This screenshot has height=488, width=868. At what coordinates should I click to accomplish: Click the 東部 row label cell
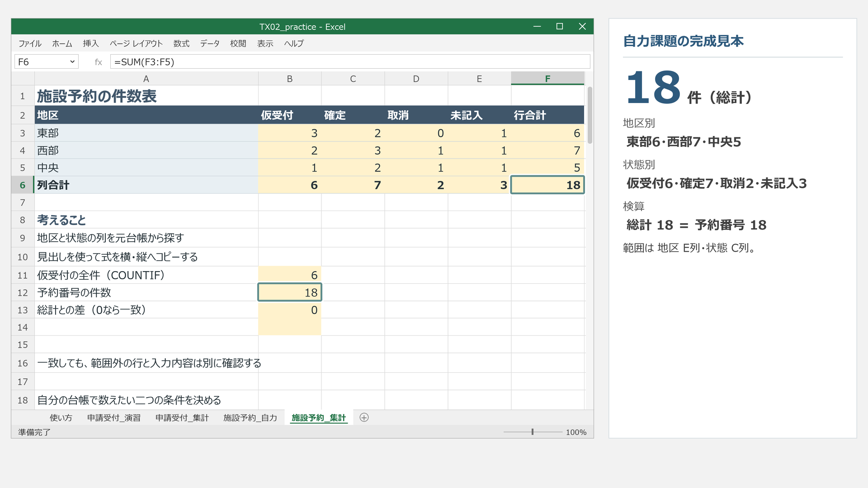click(x=146, y=133)
